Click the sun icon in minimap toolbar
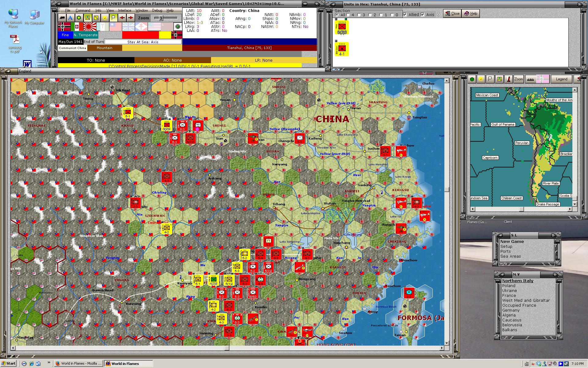The image size is (588, 368). coord(481,79)
